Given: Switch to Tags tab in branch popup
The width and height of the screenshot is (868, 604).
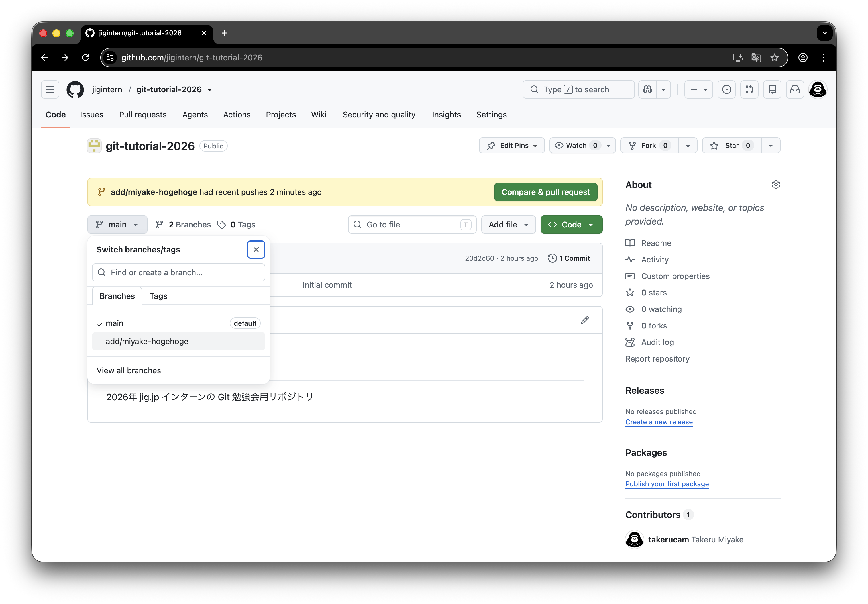Looking at the screenshot, I should [x=158, y=296].
